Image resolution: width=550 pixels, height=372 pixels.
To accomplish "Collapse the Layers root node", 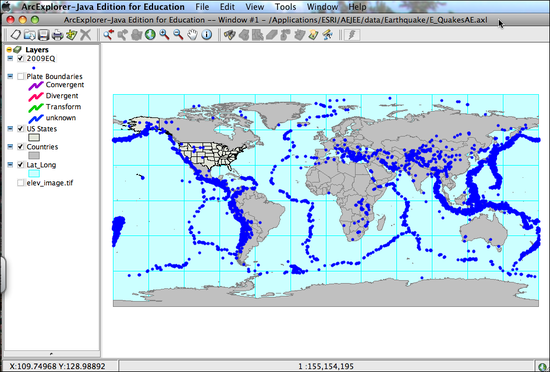I will coord(9,50).
